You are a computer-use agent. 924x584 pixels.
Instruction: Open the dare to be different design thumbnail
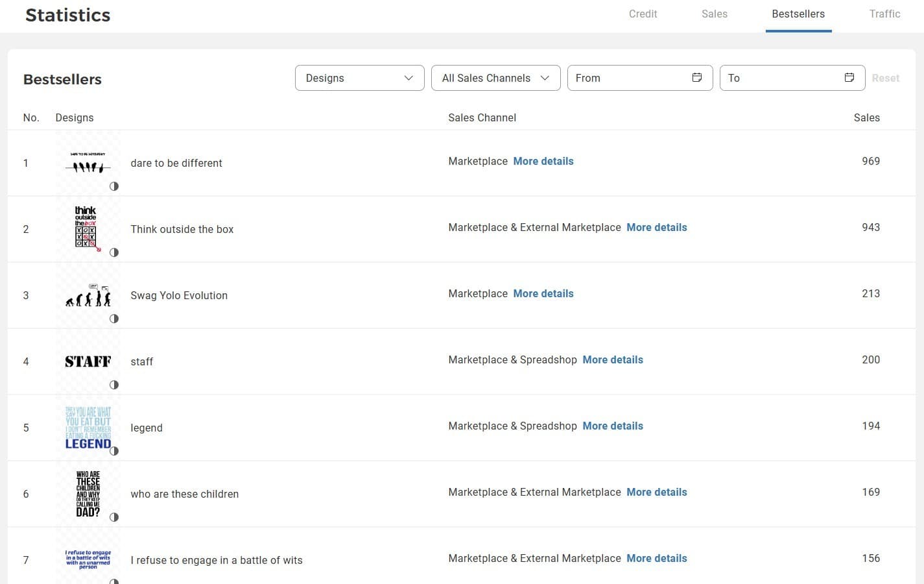(x=88, y=163)
